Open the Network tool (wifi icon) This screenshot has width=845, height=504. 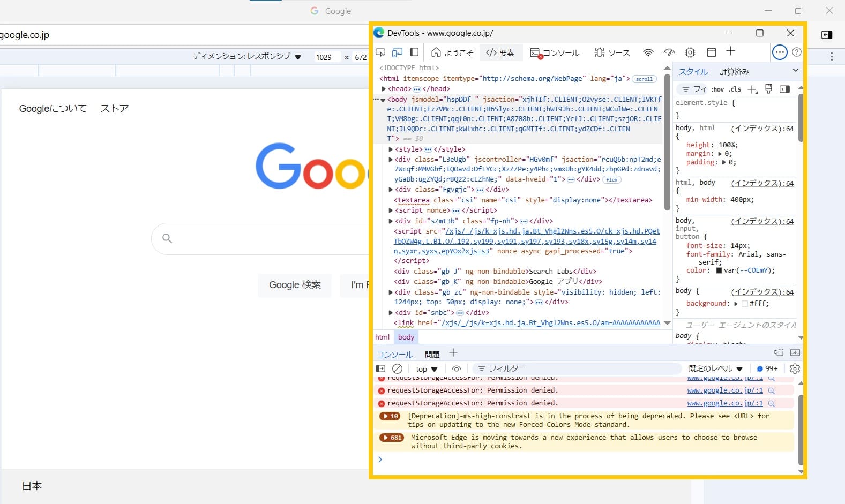[x=648, y=52]
